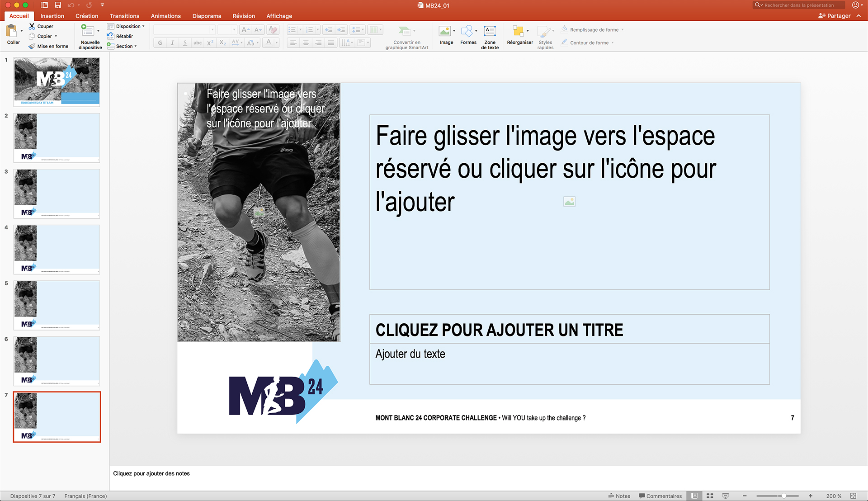Collapse the ribbon with the chevron
Image resolution: width=868 pixels, height=501 pixels.
(x=859, y=16)
